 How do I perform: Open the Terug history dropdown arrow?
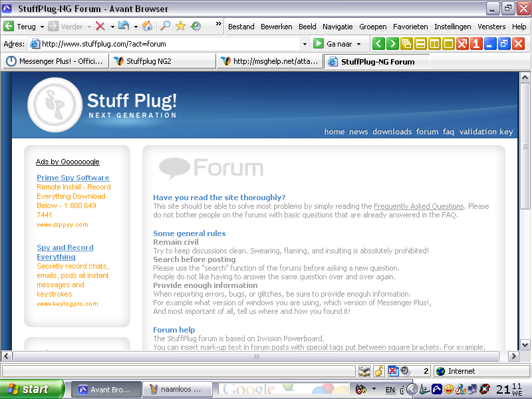pyautogui.click(x=42, y=27)
